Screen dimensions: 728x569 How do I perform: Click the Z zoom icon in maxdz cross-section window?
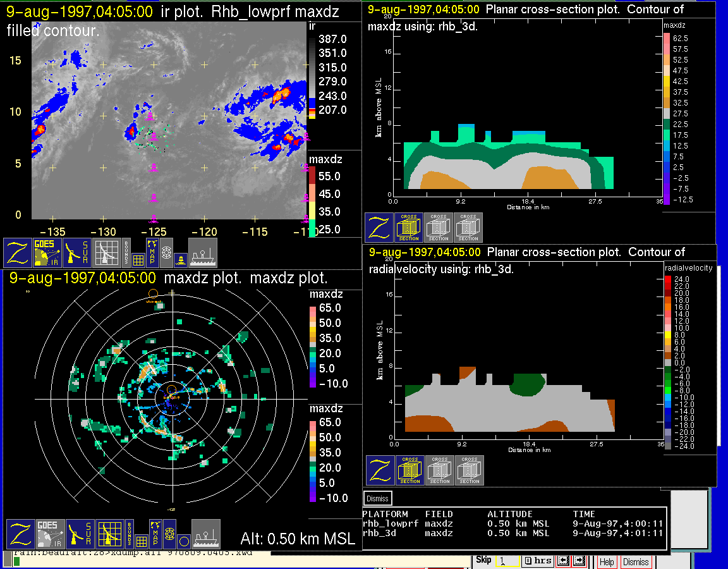(x=379, y=228)
